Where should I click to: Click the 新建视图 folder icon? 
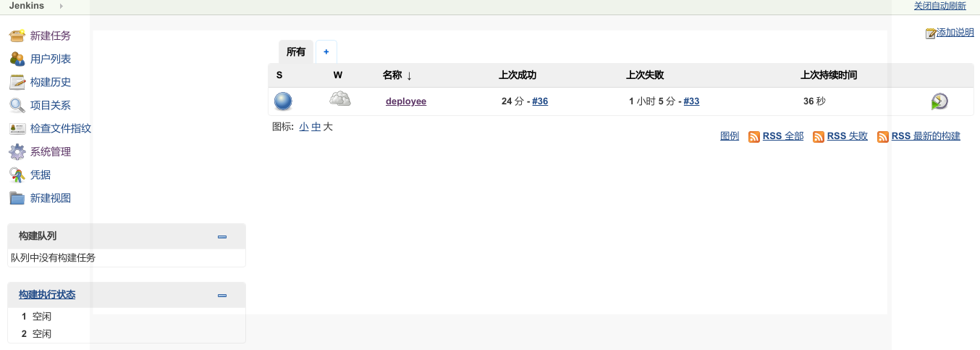(x=17, y=198)
